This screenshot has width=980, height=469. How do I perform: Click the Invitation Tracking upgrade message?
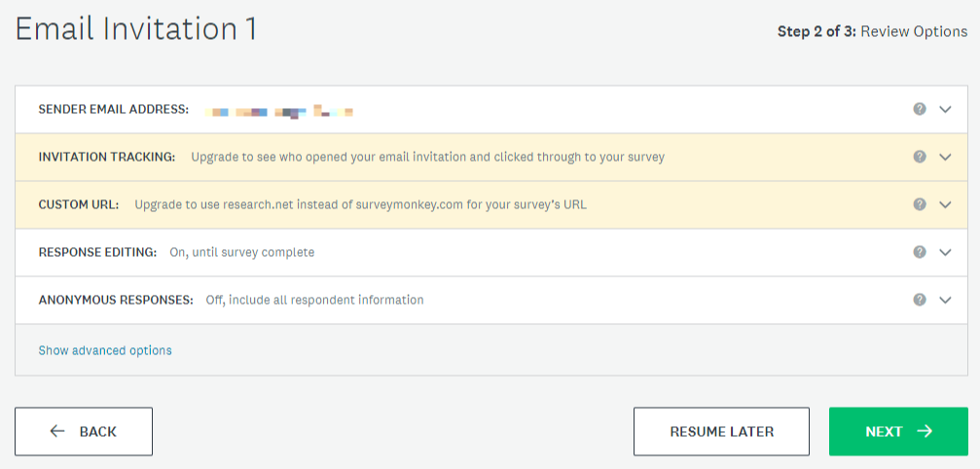[427, 157]
